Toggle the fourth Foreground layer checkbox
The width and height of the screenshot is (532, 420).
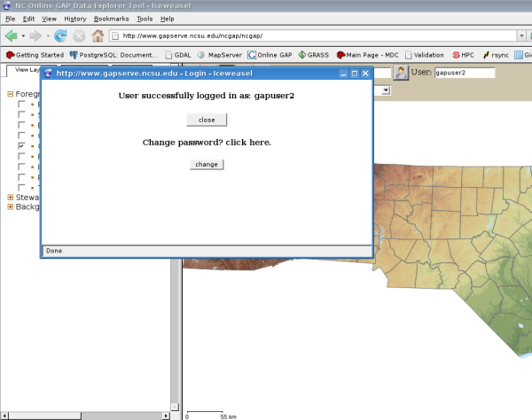(x=21, y=136)
